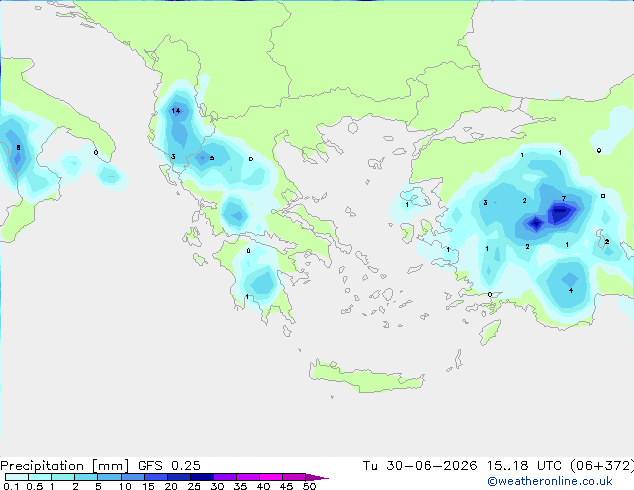The width and height of the screenshot is (634, 490).
Task: Click the 25–30 mm dark navy swatch
Action: [x=202, y=477]
